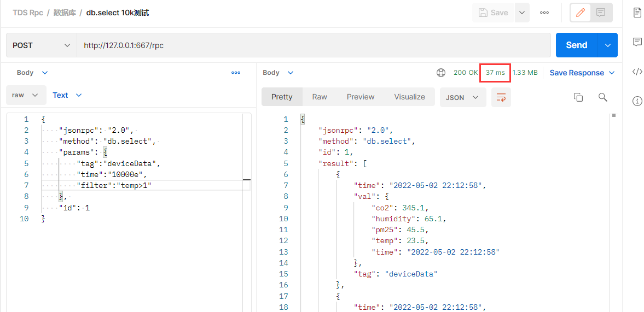The image size is (644, 312).
Task: Click the "time":"10000e" line in request
Action: point(112,175)
